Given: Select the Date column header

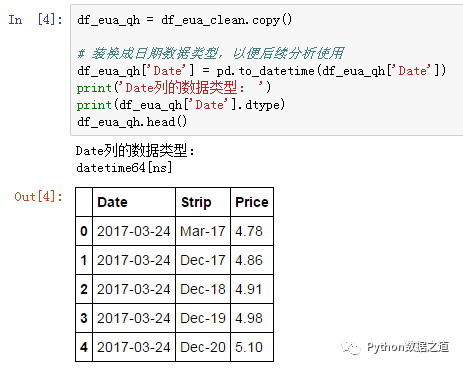Looking at the screenshot, I should pos(134,202).
